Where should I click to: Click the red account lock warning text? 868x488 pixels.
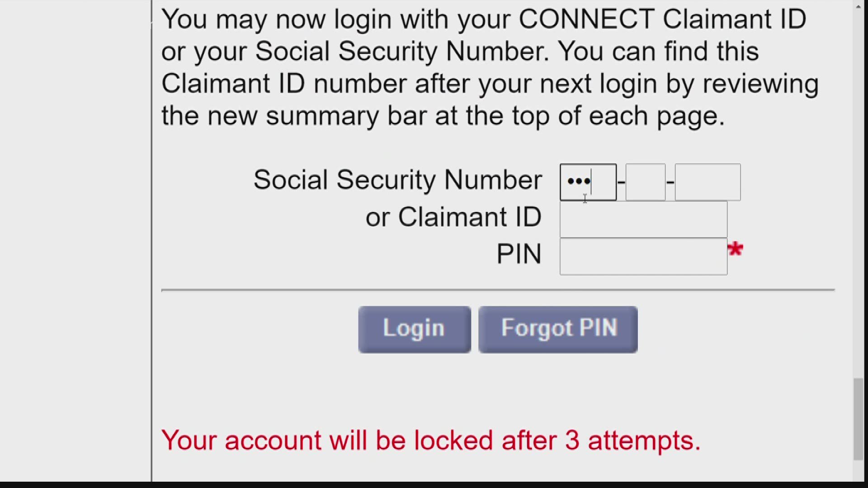point(430,440)
